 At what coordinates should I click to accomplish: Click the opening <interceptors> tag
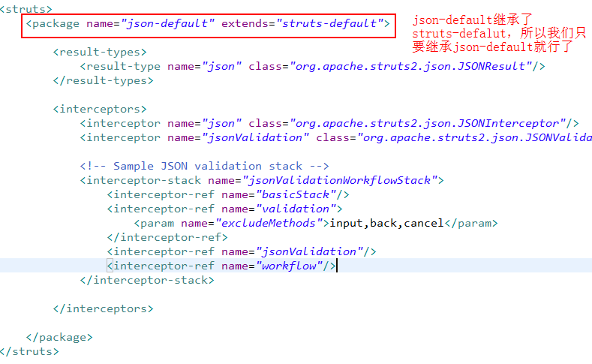100,109
